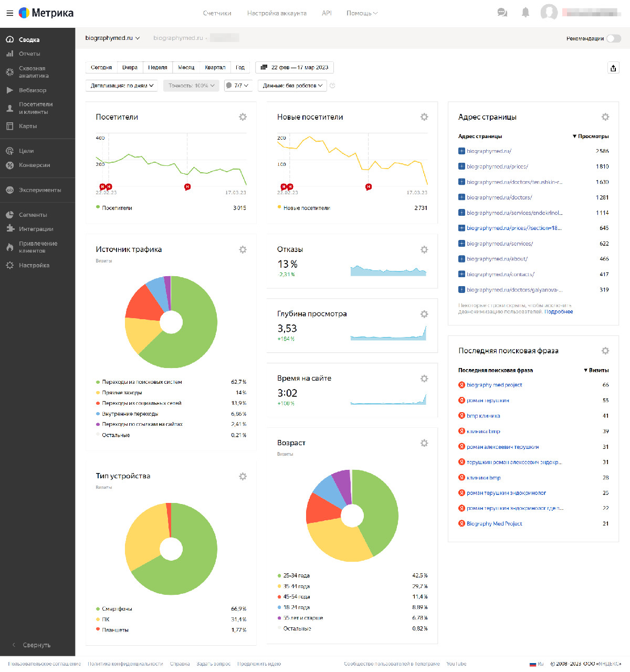630x672 pixels.
Task: Click the user avatar
Action: point(549,13)
